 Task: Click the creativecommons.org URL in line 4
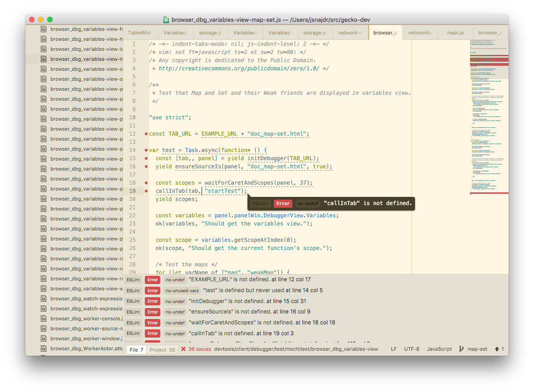(x=239, y=69)
